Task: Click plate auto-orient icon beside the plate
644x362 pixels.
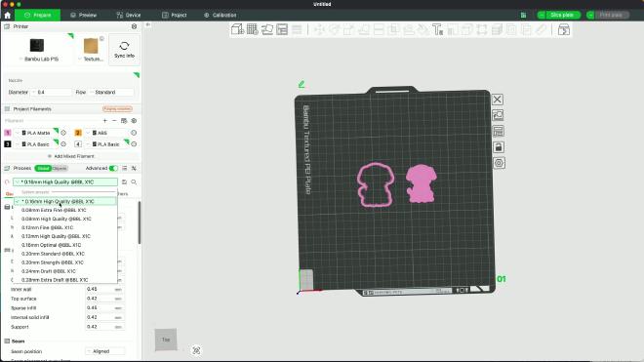Action: (x=498, y=115)
